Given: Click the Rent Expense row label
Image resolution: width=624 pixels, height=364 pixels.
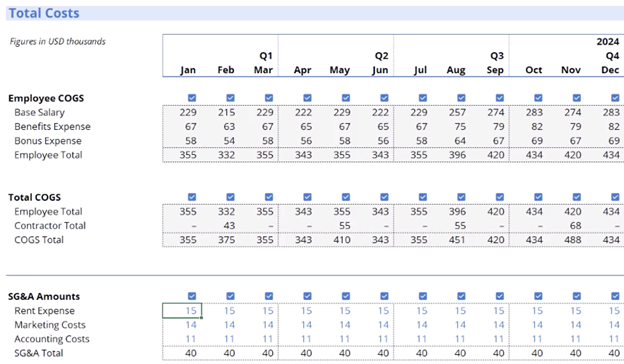Looking at the screenshot, I should click(45, 311).
